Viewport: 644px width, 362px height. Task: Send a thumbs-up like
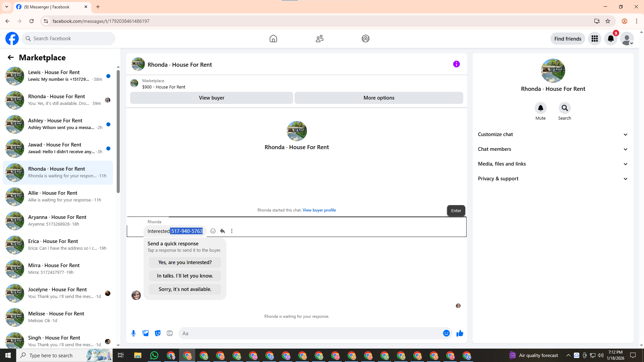tap(460, 333)
